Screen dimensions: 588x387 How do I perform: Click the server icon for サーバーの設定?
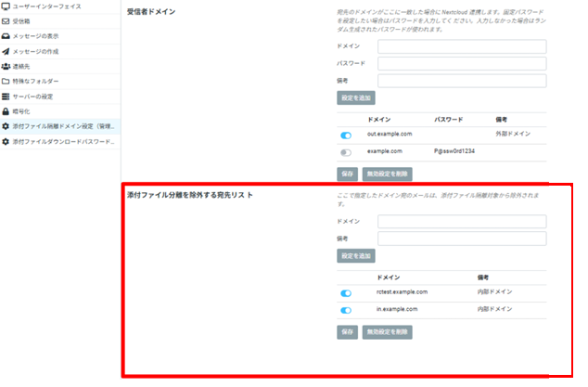click(x=6, y=97)
